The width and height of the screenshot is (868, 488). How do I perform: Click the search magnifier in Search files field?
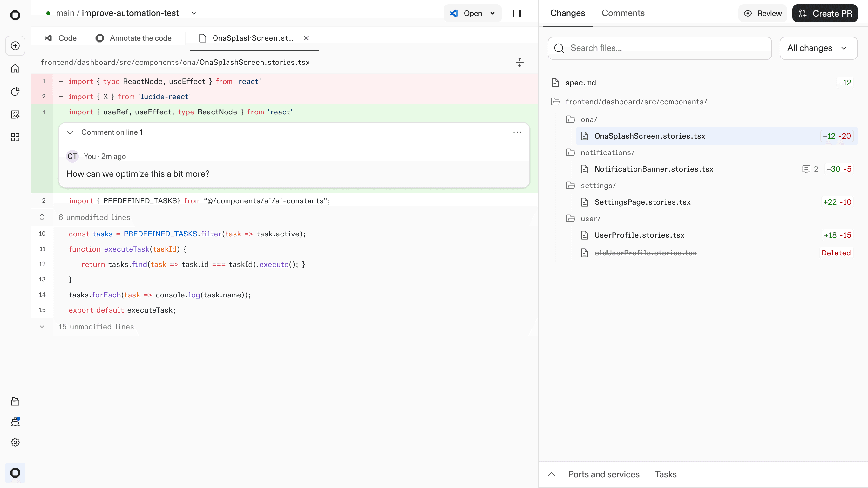pos(559,48)
